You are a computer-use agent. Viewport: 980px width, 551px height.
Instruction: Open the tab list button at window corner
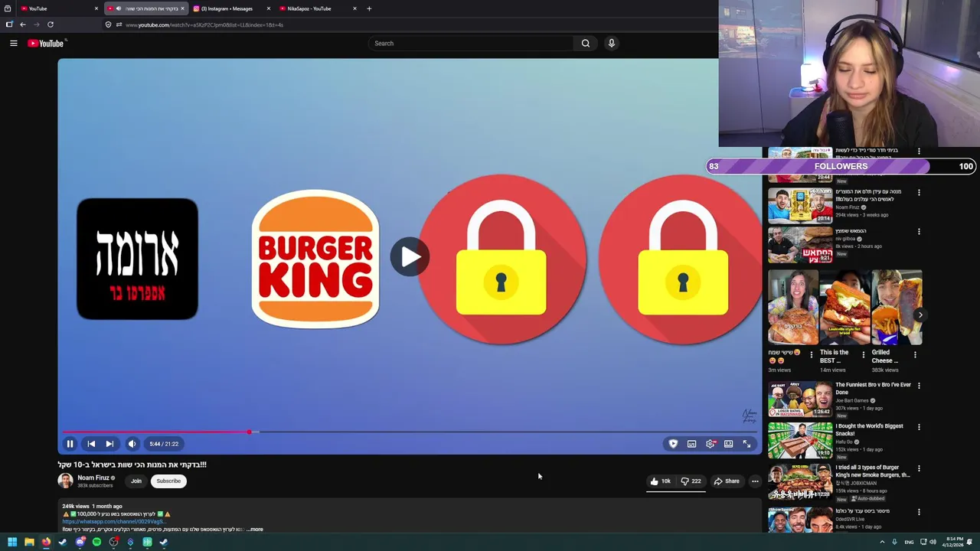click(8, 8)
